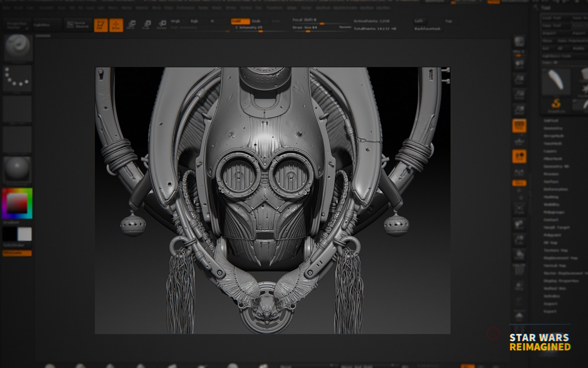This screenshot has height=368, width=588.
Task: Expand the Display Properties subpalette
Action: coord(561,281)
